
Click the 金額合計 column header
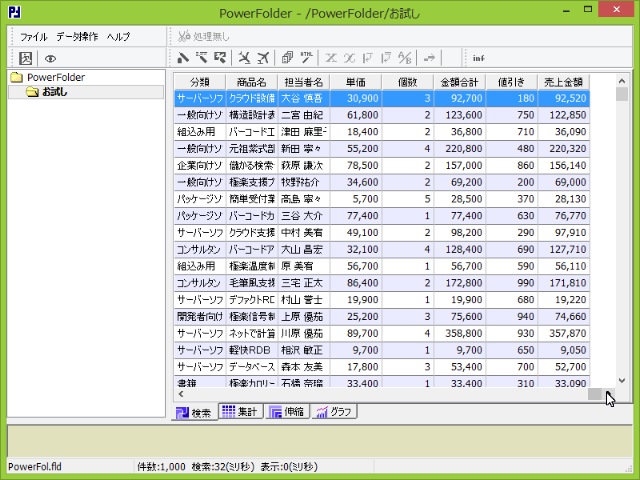pyautogui.click(x=460, y=82)
